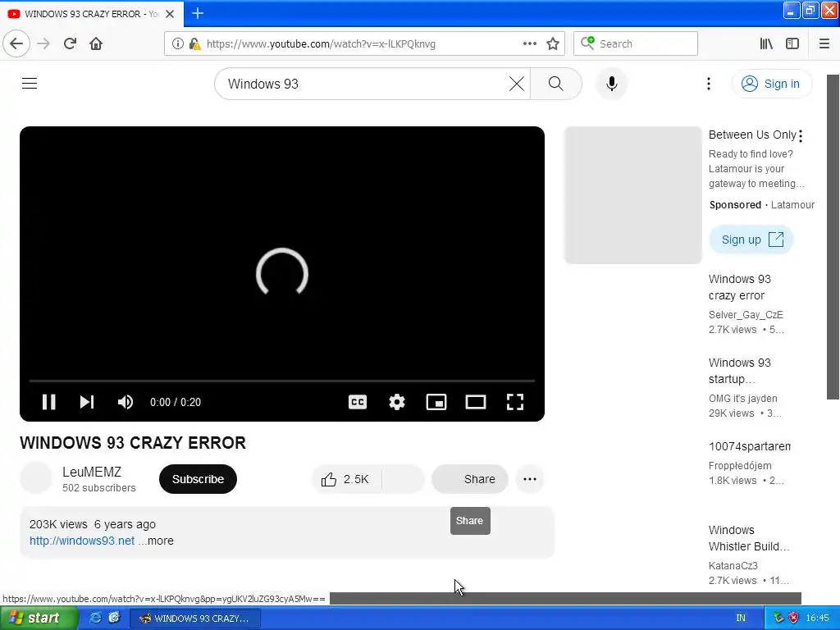The height and width of the screenshot is (630, 840).
Task: Open suggested video Windows 93 startup
Action: point(739,371)
